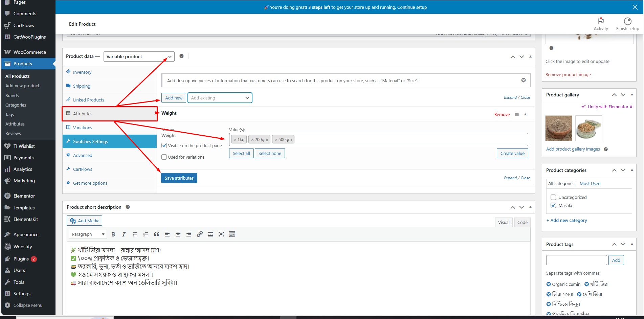The height and width of the screenshot is (319, 644).
Task: Open the Add existing attribute dropdown
Action: [220, 98]
